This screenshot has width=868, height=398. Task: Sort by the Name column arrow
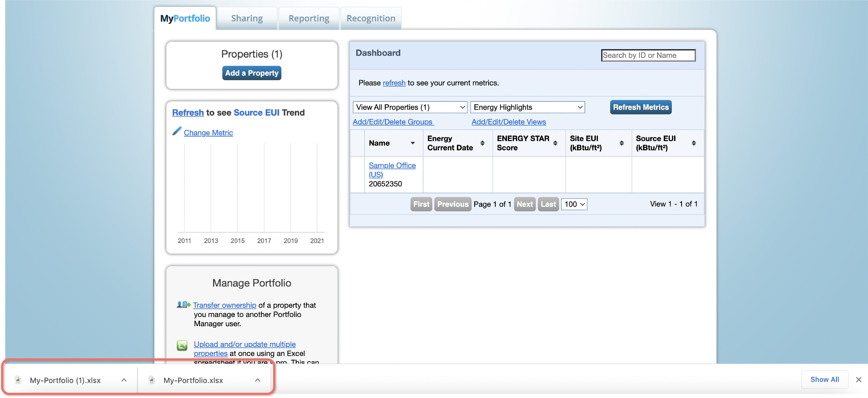(412, 143)
